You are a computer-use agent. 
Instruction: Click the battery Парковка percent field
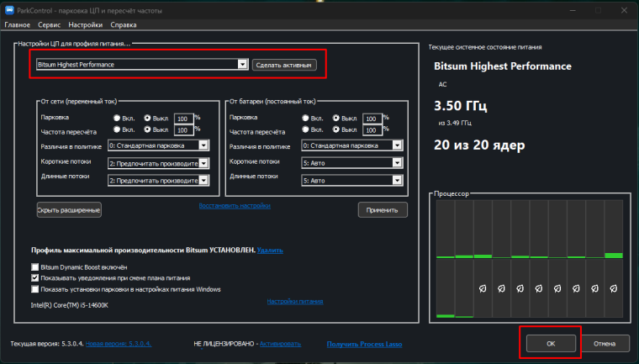coord(372,119)
